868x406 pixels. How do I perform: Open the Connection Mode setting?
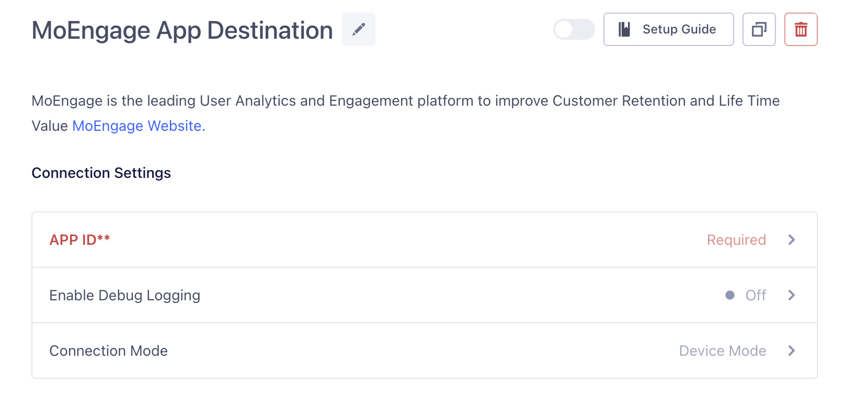pos(108,351)
